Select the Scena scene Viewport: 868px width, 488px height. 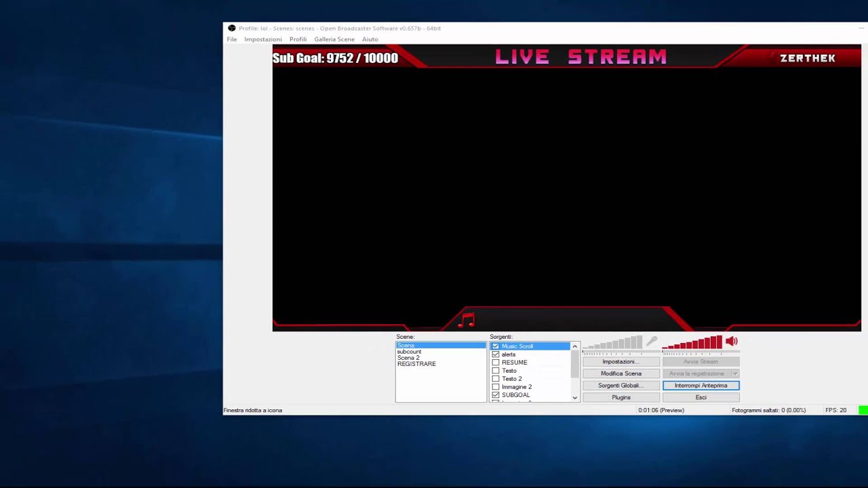pyautogui.click(x=441, y=346)
